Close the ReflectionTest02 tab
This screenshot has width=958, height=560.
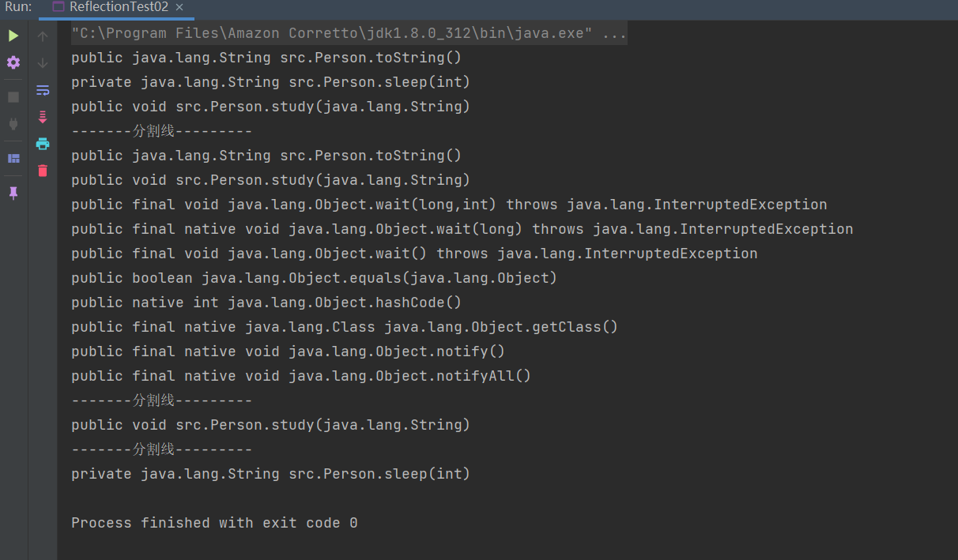pyautogui.click(x=179, y=7)
